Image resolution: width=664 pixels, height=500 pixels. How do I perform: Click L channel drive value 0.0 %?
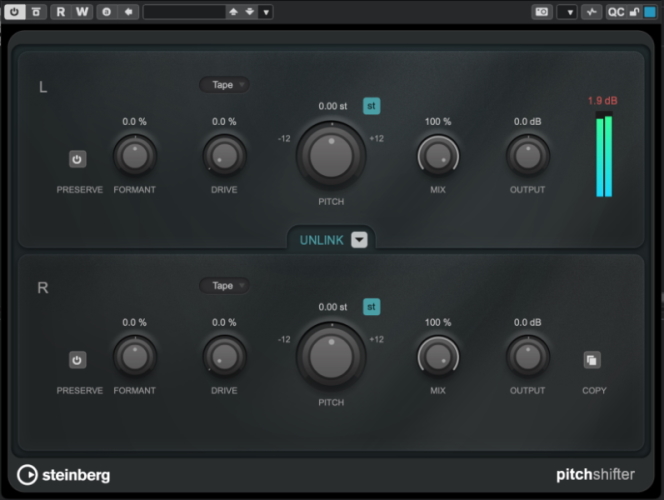[224, 122]
